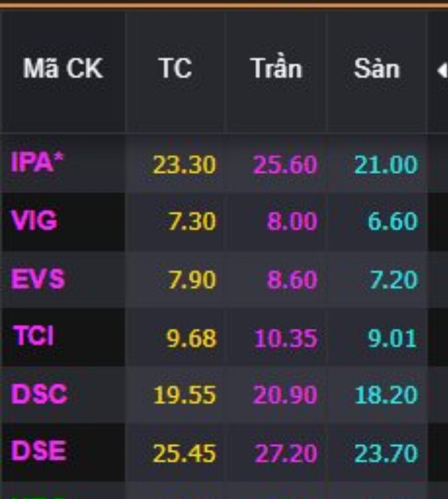
Task: Click the Trần column header
Action: coord(276,69)
